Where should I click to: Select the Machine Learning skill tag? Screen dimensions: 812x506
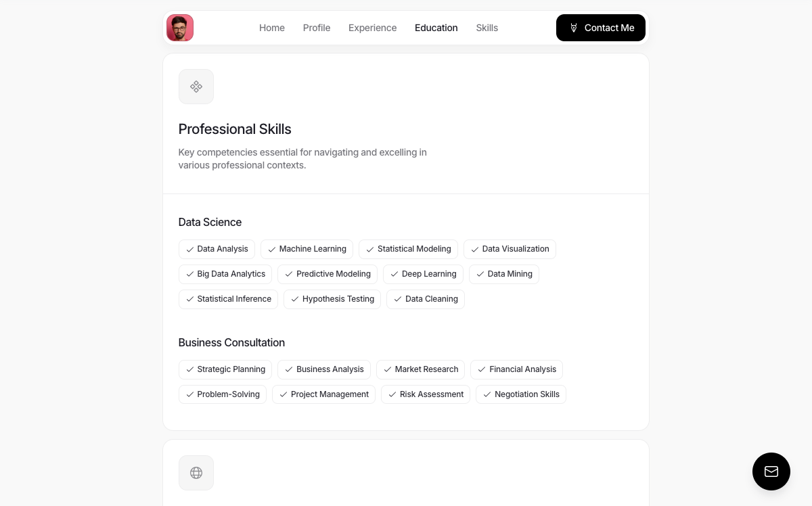[307, 249]
